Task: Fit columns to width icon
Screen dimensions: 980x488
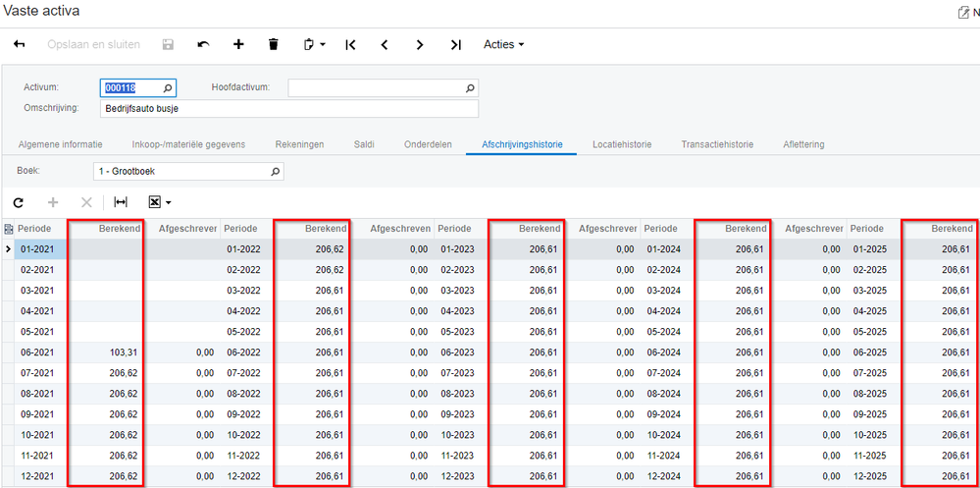Action: 121,202
